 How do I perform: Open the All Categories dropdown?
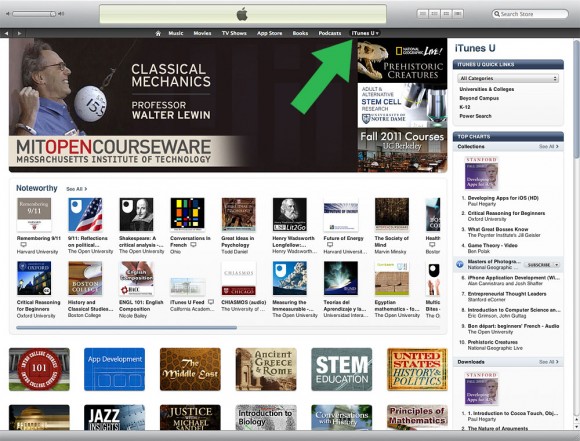pyautogui.click(x=508, y=78)
